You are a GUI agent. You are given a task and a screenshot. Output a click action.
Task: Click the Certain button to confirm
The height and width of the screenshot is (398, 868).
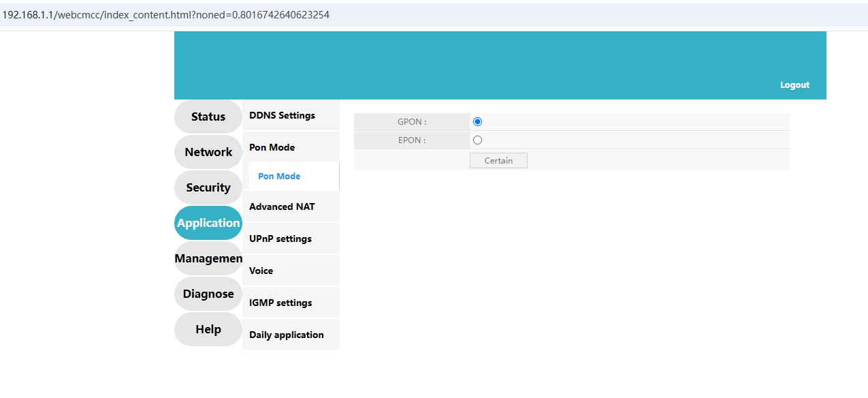[x=498, y=160]
